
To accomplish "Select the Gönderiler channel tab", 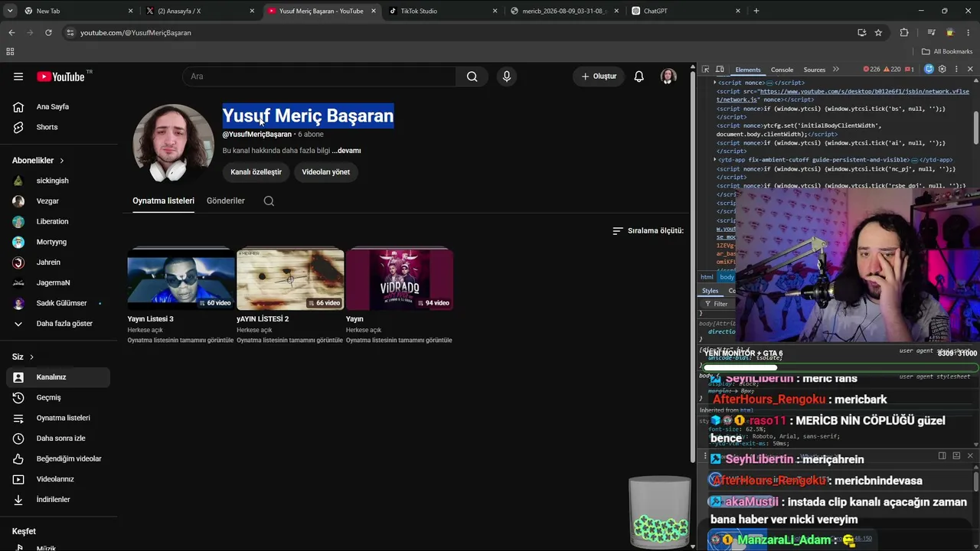I will [x=226, y=201].
